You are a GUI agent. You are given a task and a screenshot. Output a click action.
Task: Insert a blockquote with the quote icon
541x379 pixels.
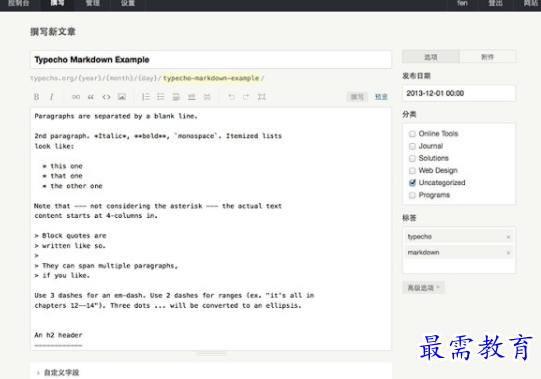91,97
